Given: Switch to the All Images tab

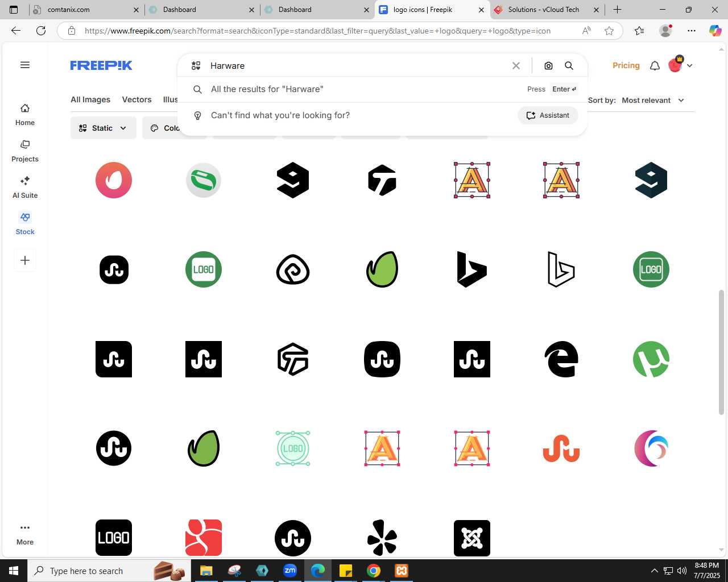Looking at the screenshot, I should [x=90, y=99].
